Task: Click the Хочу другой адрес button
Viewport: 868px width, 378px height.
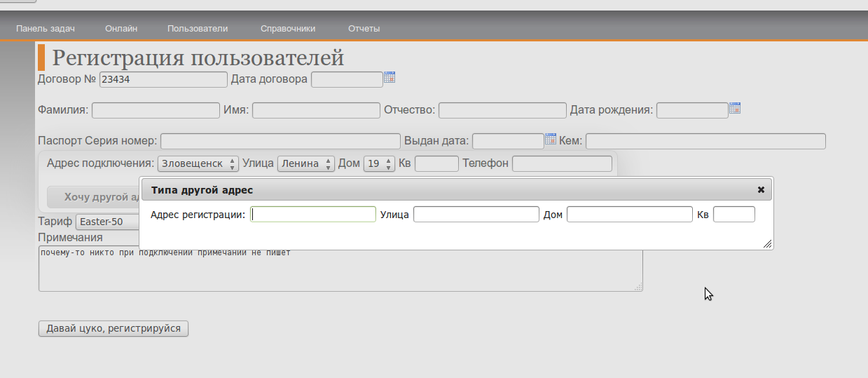Action: tap(94, 197)
